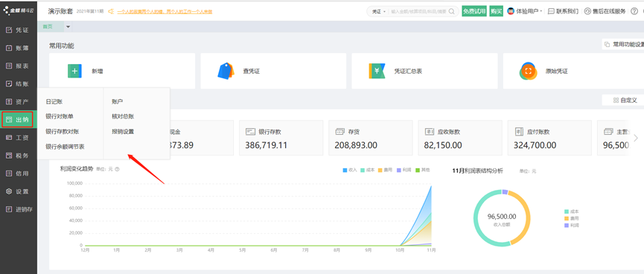Click the 联系我们 chat icon

[x=552, y=11]
